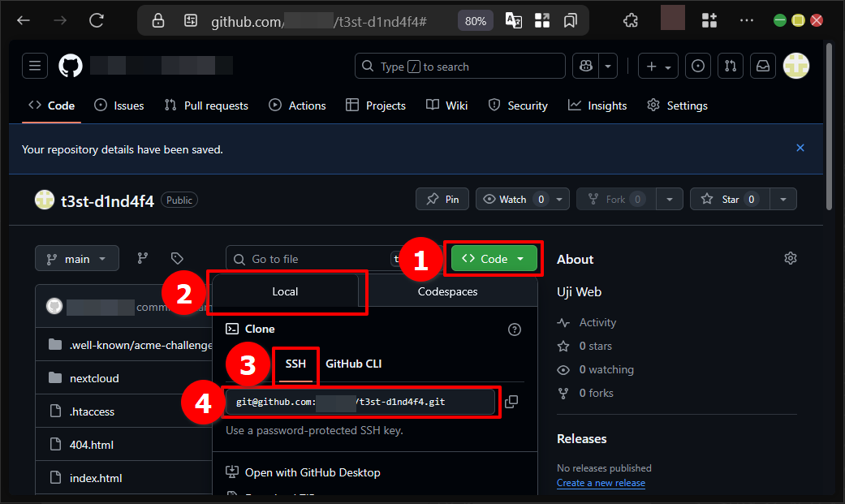Click Create a new release link
845x504 pixels.
click(x=601, y=483)
